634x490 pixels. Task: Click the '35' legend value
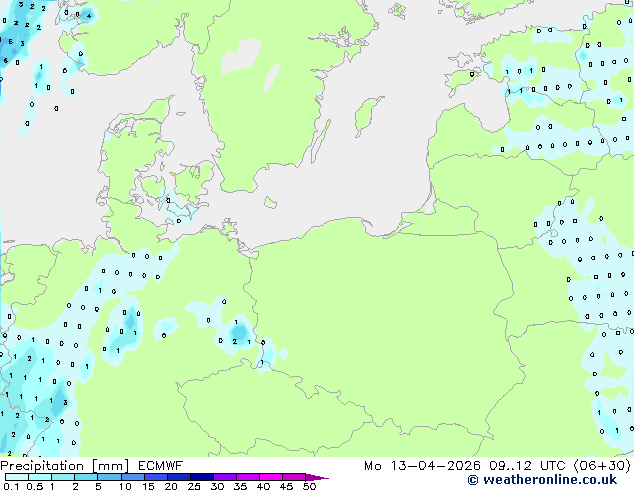click(240, 486)
